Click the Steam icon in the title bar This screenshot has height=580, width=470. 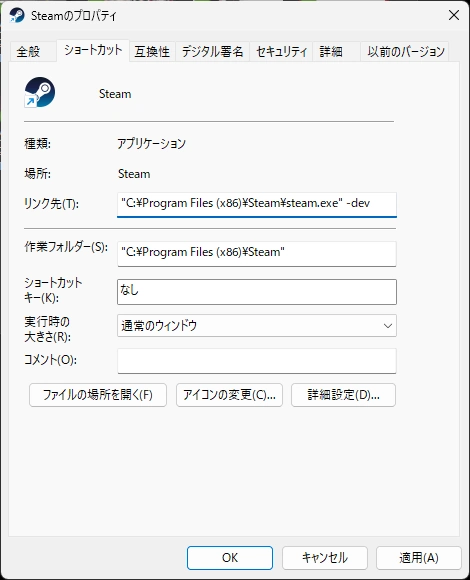17,16
